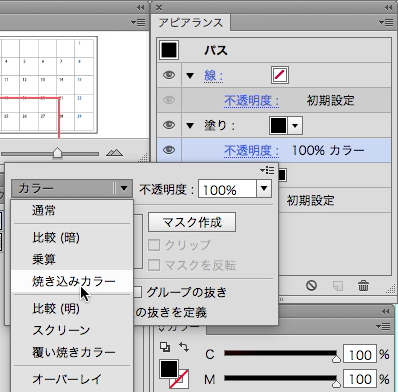Toggle the クリップ checkbox
Image resolution: width=398 pixels, height=392 pixels.
tap(154, 245)
